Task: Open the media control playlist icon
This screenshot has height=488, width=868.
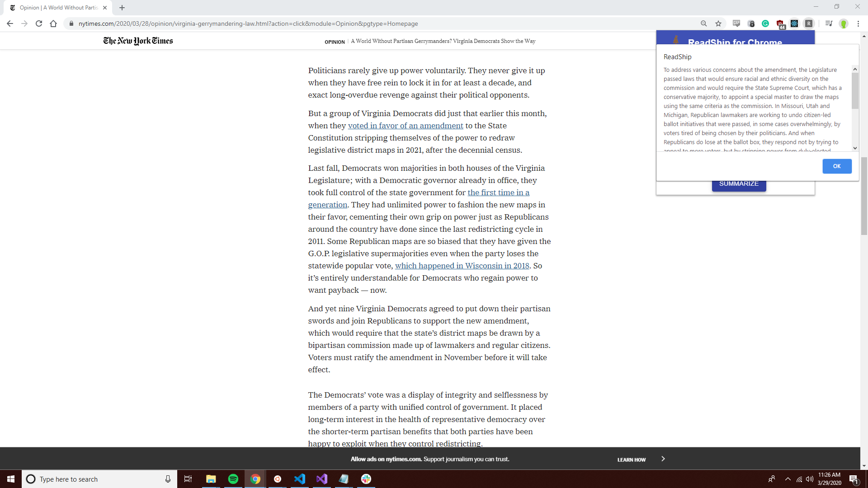Action: pyautogui.click(x=829, y=23)
